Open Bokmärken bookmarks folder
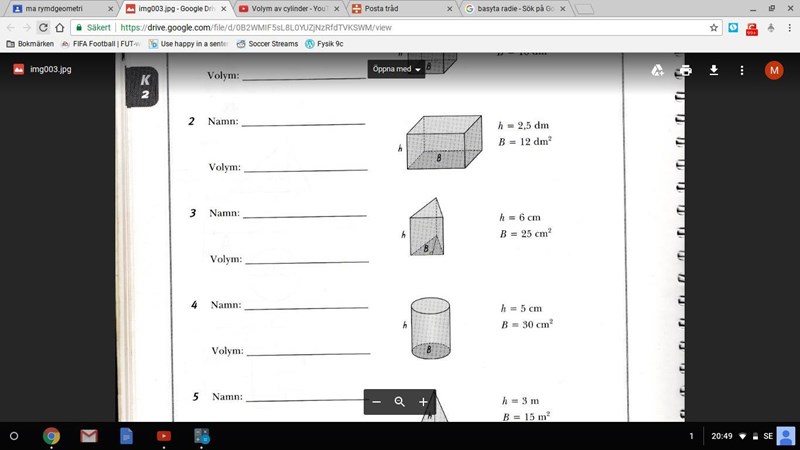The width and height of the screenshot is (800, 450). [x=32, y=44]
